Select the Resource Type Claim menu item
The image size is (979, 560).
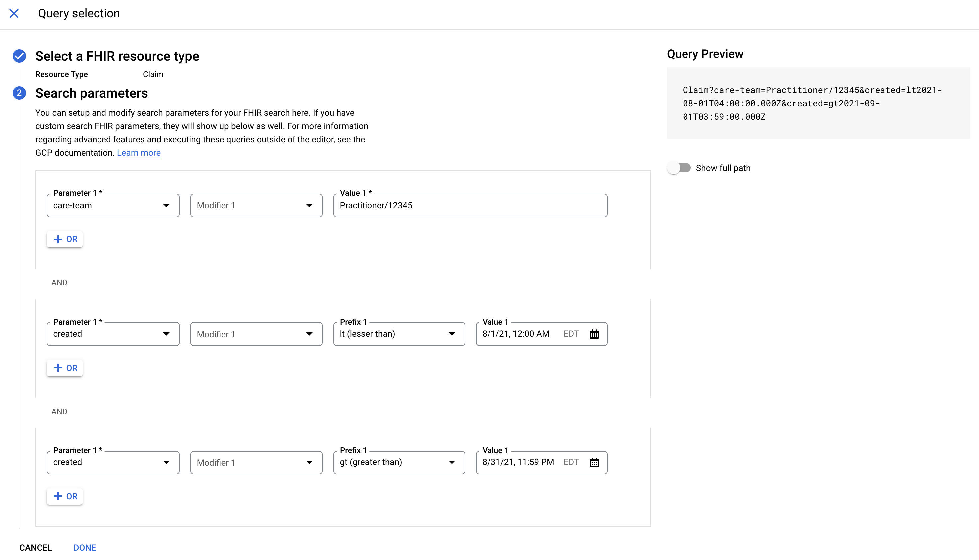(x=153, y=74)
